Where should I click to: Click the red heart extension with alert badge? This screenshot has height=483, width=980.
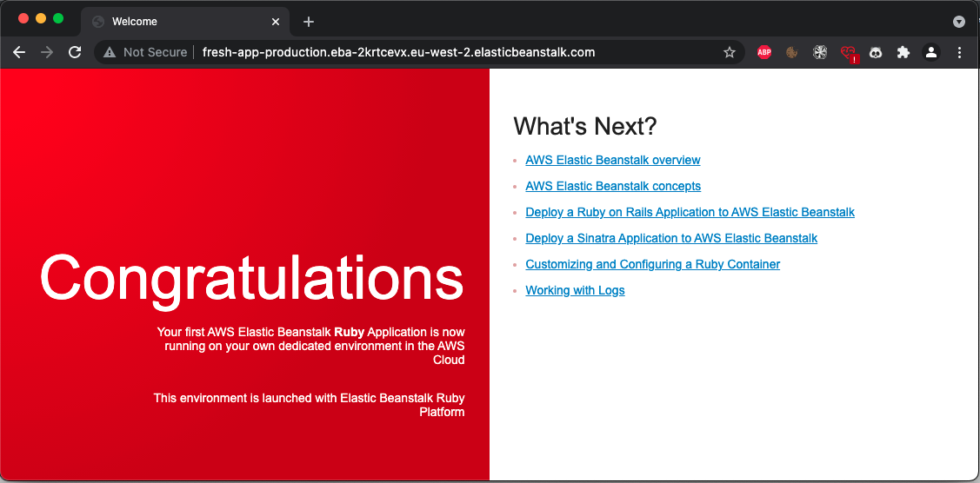coord(848,53)
